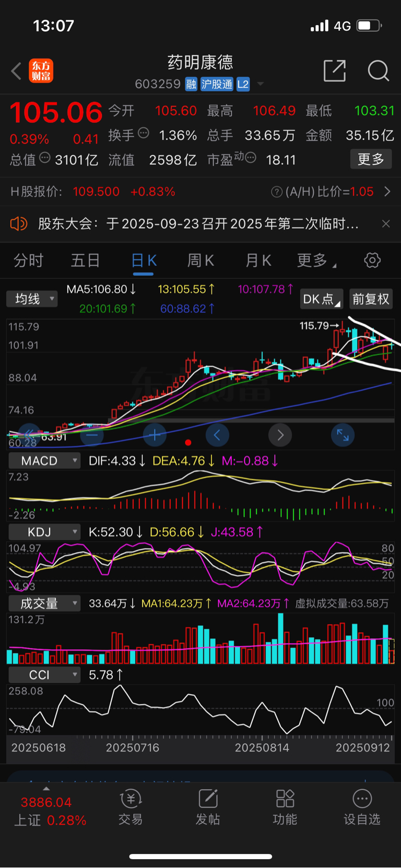Tap the K:52.30 reading
Screen dimensions: 401x868
[x=116, y=532]
